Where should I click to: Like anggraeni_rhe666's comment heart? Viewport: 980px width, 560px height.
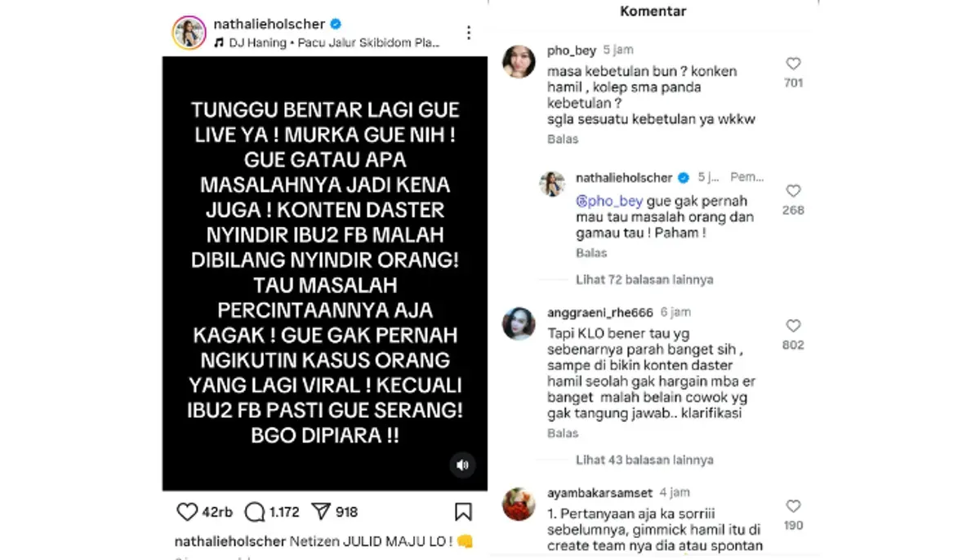coord(793,326)
